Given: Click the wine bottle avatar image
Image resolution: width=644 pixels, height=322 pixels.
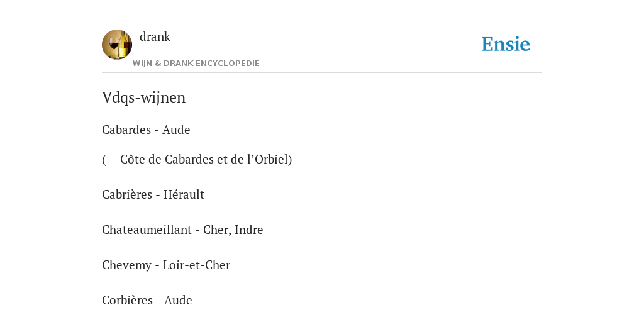Looking at the screenshot, I should (117, 45).
